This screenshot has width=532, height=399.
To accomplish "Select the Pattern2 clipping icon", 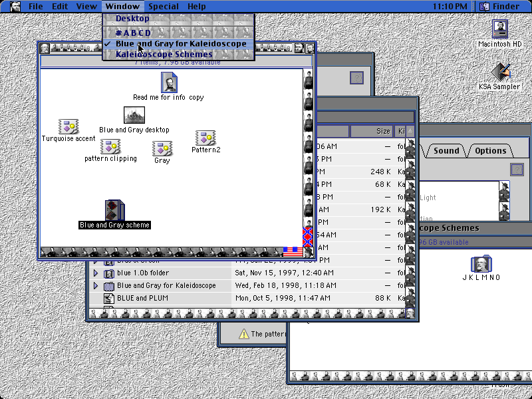I will [x=205, y=138].
